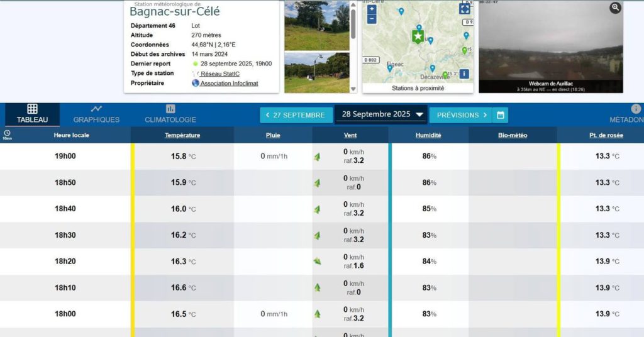The height and width of the screenshot is (337, 644).
Task: Open the Métadonnées info icon
Action: click(x=636, y=109)
